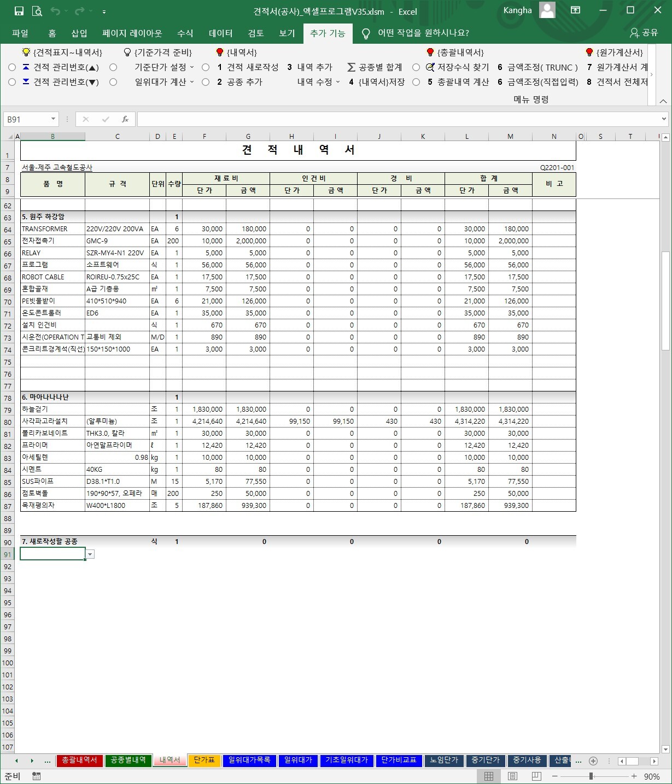Click the red bulb {총괄내역서} icon
Viewport: 672px width, 784px height.
pyautogui.click(x=430, y=52)
